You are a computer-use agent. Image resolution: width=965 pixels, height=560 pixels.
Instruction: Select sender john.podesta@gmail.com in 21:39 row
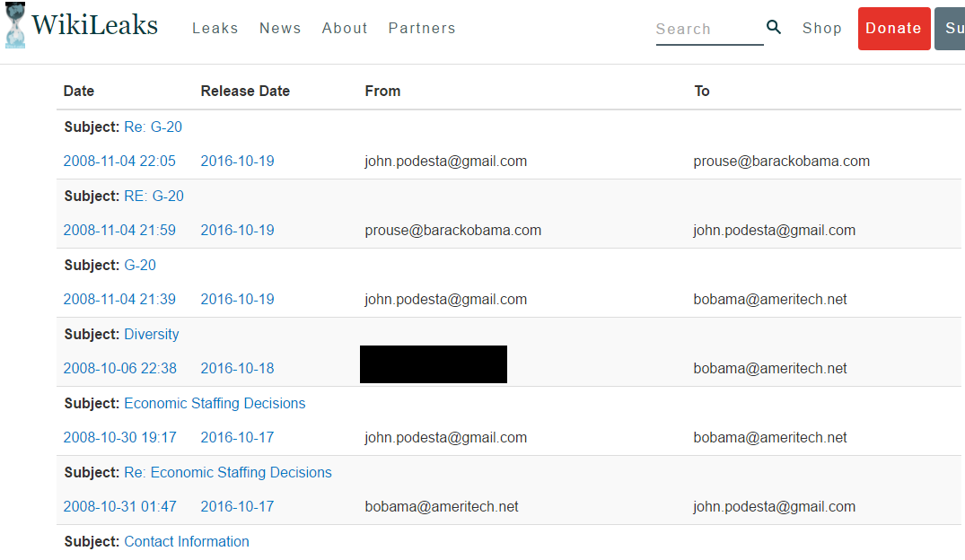tap(445, 299)
